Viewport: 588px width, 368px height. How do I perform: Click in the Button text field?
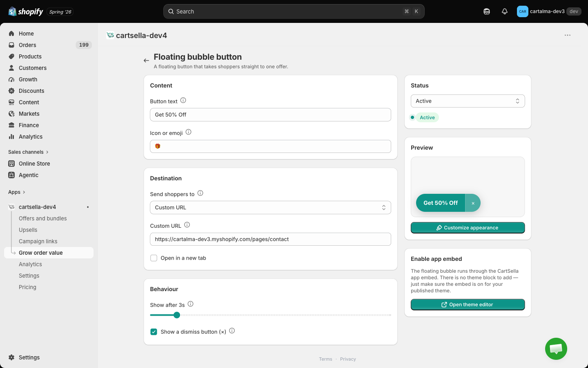[270, 115]
